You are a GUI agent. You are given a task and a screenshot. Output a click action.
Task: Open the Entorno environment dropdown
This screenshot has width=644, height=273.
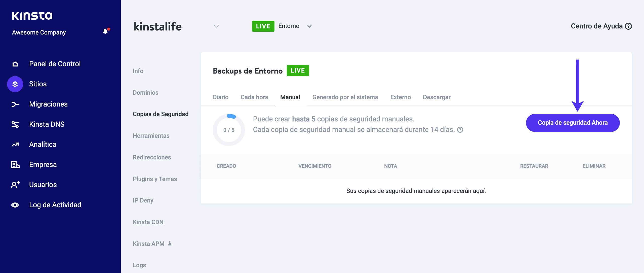(x=309, y=26)
